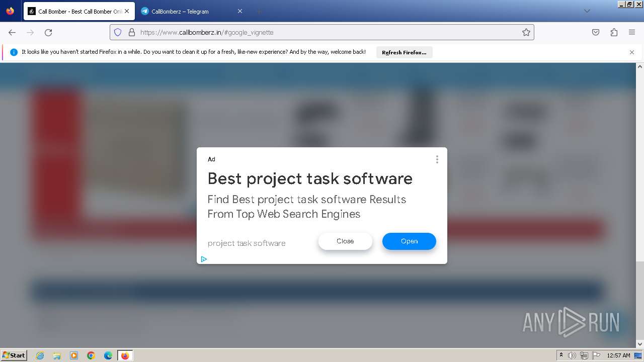The width and height of the screenshot is (644, 362).
Task: Click scrollbar down arrow
Action: click(x=640, y=344)
